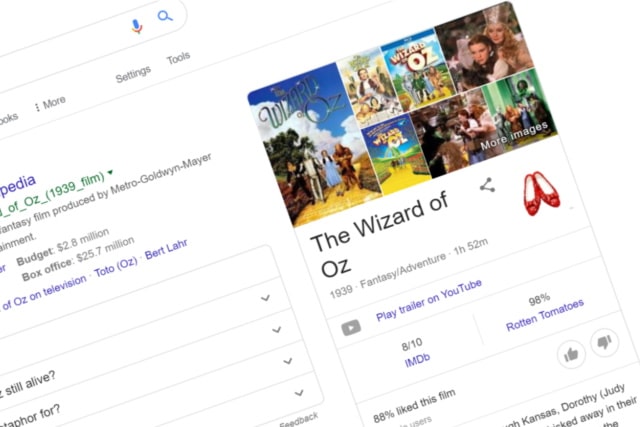Expand the 'metaphor for?' question
640x427 pixels.
point(299,393)
